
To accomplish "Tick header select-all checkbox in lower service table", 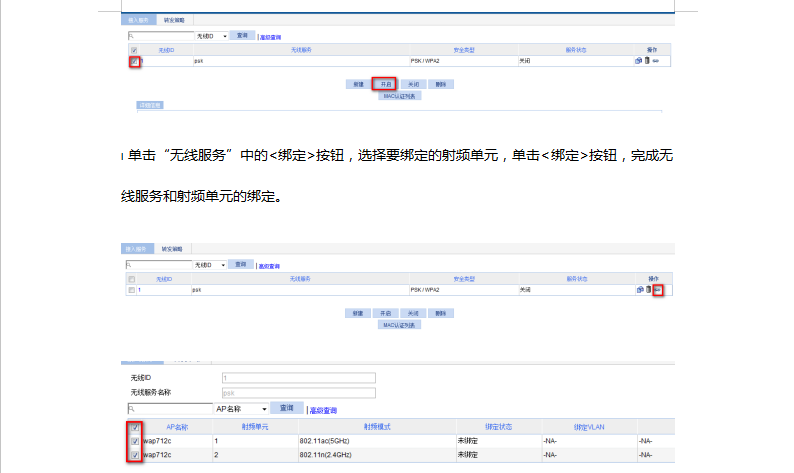I will (132, 279).
